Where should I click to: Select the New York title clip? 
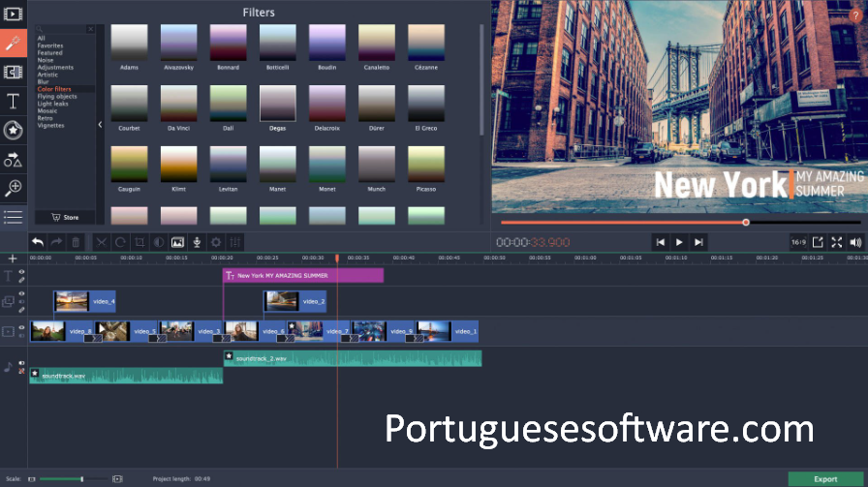[x=303, y=275]
